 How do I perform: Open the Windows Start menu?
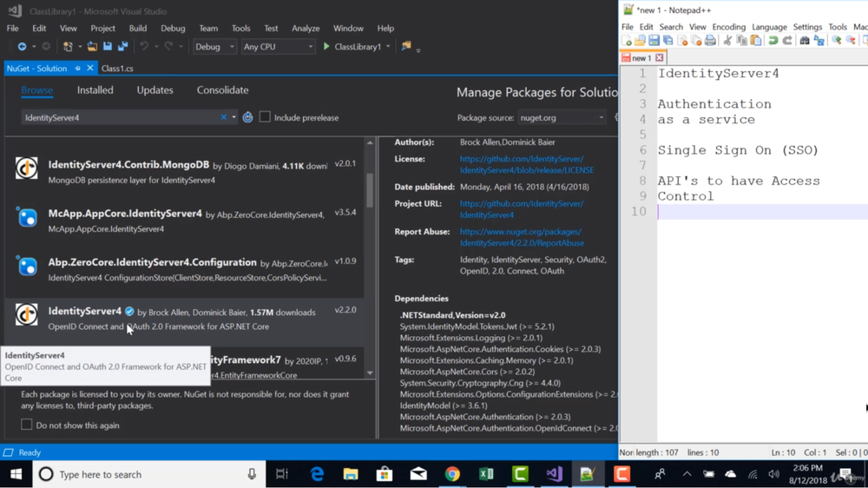click(x=16, y=474)
